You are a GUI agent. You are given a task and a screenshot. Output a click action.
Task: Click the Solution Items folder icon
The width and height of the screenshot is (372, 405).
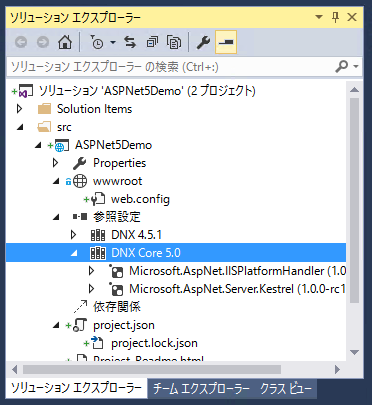pyautogui.click(x=44, y=109)
